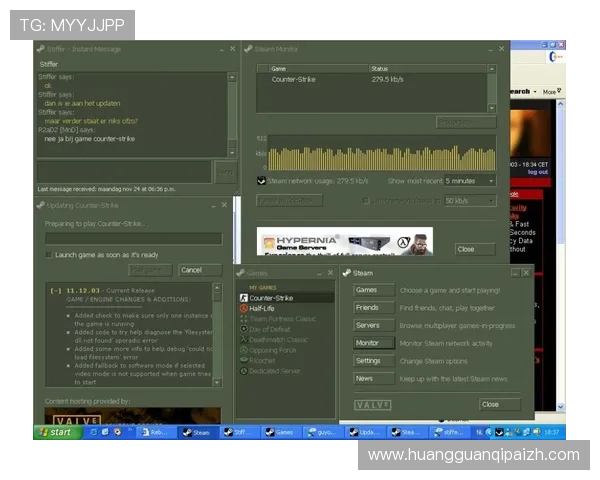Screen dimensions: 600x480
Task: Toggle the Steam network usage checkbox
Action: (x=262, y=181)
